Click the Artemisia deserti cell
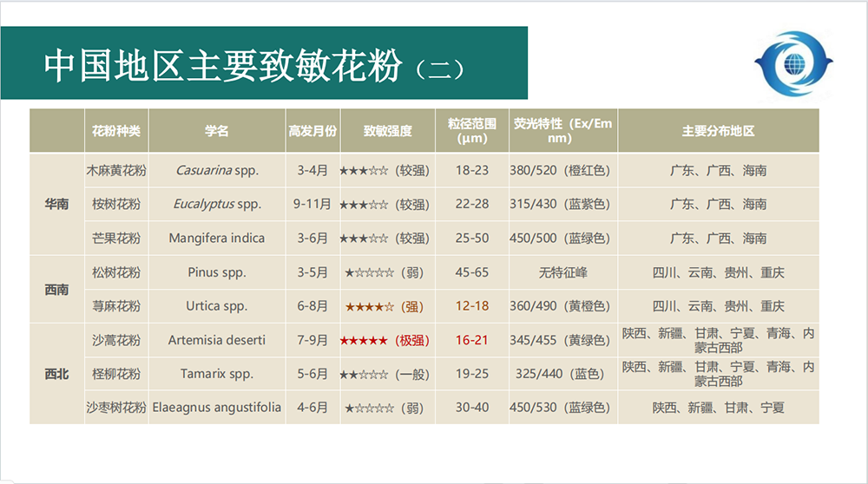Viewport: 868px width, 484px height. click(217, 341)
